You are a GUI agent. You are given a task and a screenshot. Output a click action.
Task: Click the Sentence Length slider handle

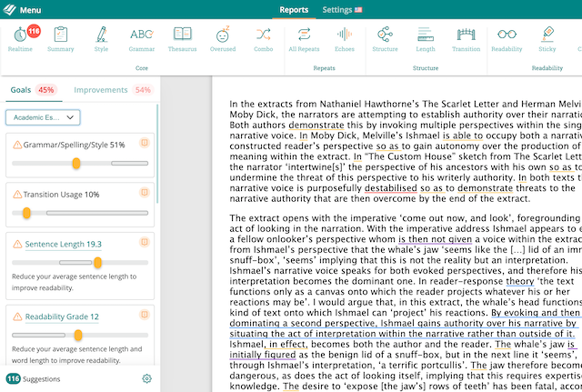coord(97,263)
